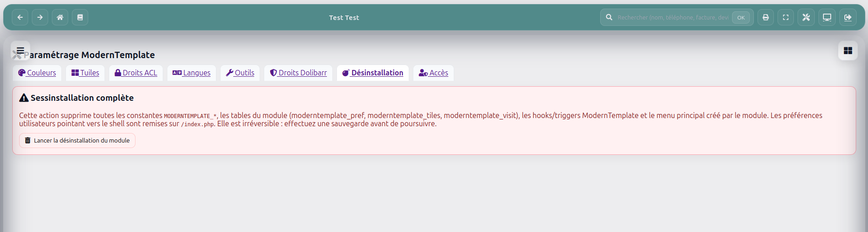Click the desktop monitor icon
This screenshot has width=868, height=232.
pyautogui.click(x=827, y=17)
